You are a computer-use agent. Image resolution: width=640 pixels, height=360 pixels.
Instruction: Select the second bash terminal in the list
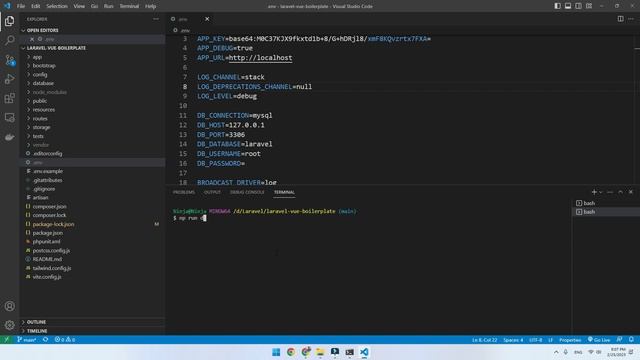pos(605,212)
